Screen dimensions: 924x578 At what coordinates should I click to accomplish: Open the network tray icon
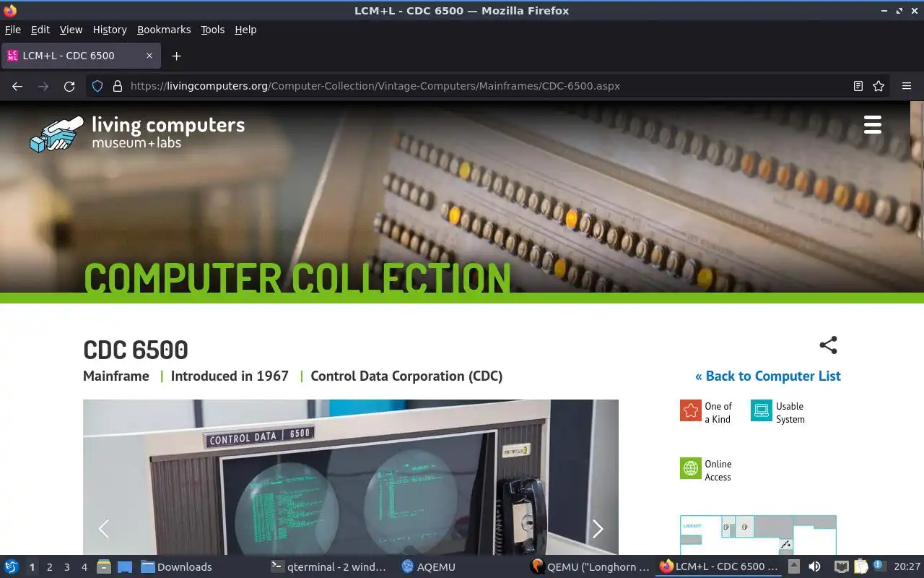point(841,566)
